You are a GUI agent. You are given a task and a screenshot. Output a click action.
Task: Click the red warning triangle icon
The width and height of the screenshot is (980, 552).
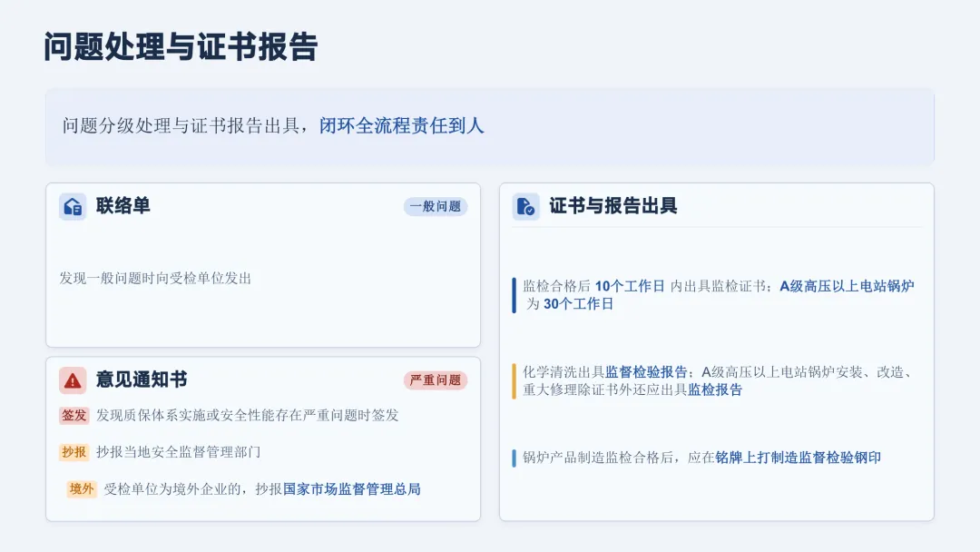coord(73,380)
